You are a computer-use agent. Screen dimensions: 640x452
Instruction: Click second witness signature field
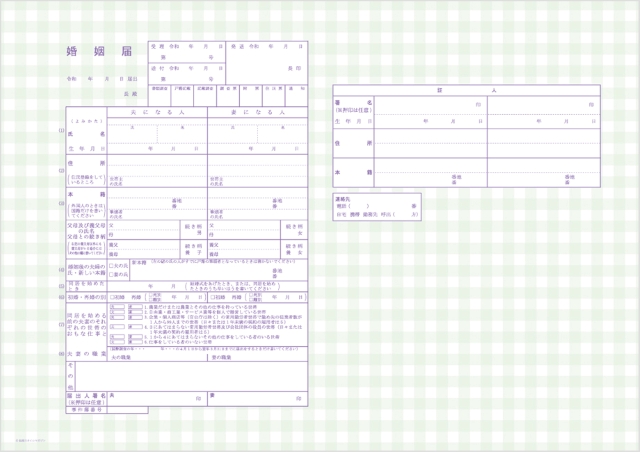pos(544,105)
